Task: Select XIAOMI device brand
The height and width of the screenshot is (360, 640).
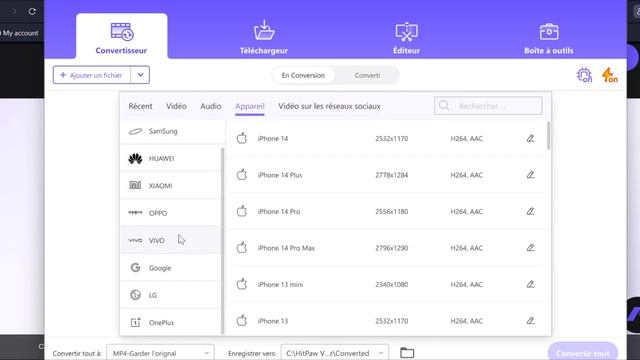Action: [171, 186]
